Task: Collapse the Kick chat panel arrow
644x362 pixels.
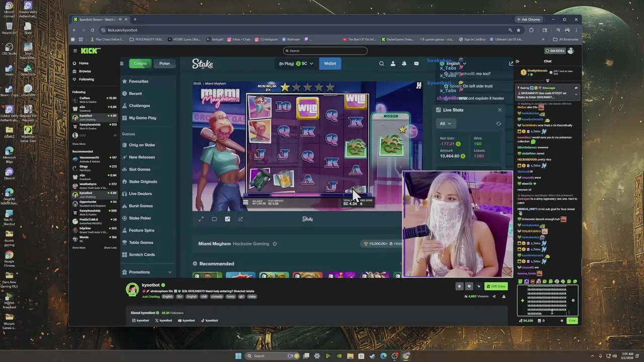Action: (517, 61)
